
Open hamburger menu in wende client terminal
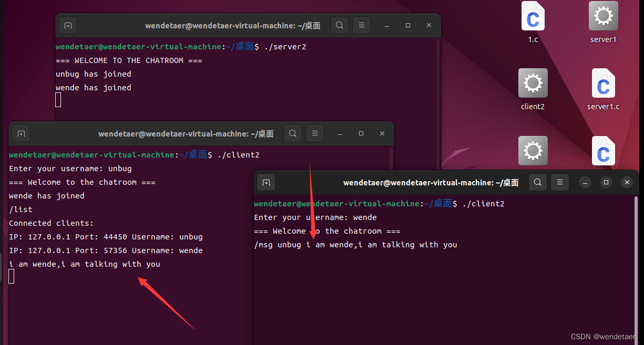coord(559,182)
